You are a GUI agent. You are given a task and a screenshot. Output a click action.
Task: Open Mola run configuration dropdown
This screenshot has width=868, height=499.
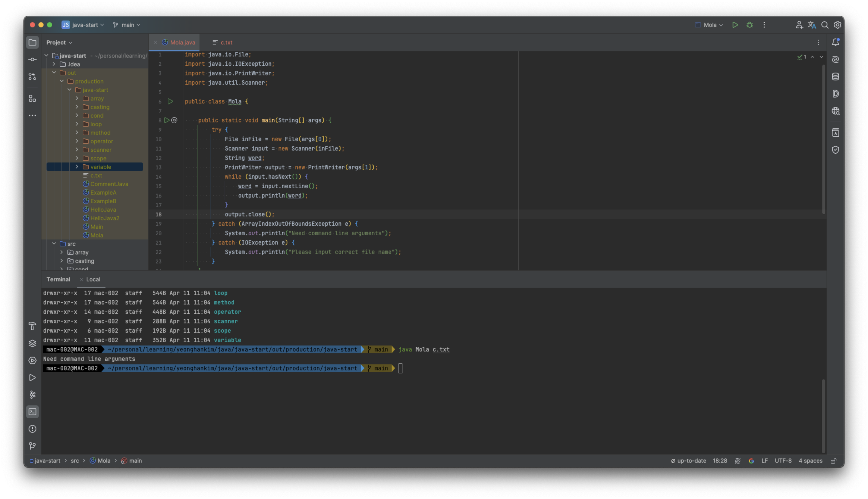click(x=709, y=25)
